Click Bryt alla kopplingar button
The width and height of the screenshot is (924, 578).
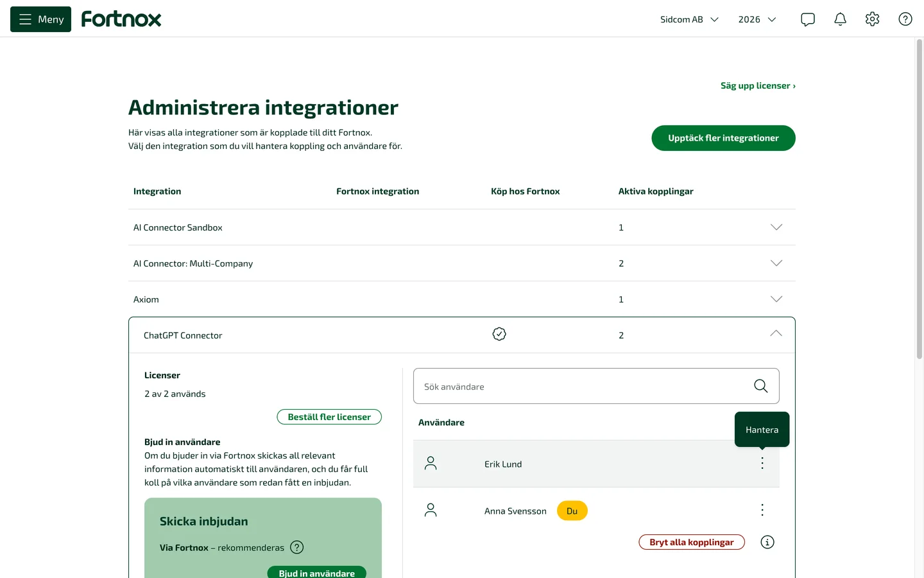[x=692, y=542]
